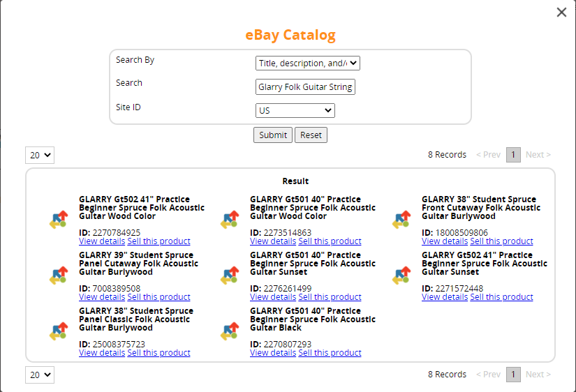Open the top records-per-page dropdown

click(x=40, y=156)
